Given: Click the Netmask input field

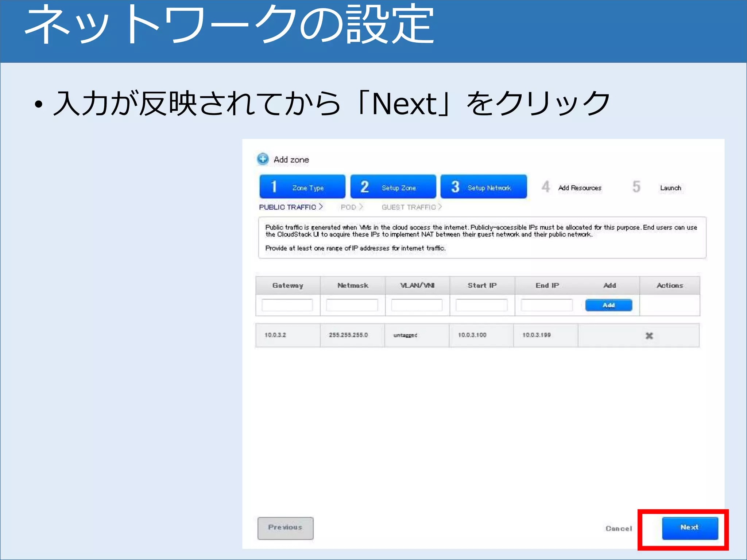Looking at the screenshot, I should pos(352,305).
